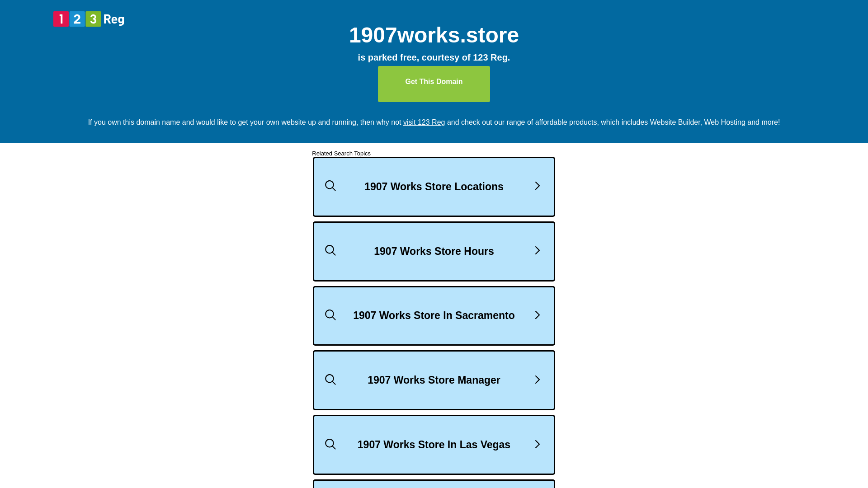Click the green 3 tile in logo
This screenshot has height=488, width=868.
tap(93, 19)
